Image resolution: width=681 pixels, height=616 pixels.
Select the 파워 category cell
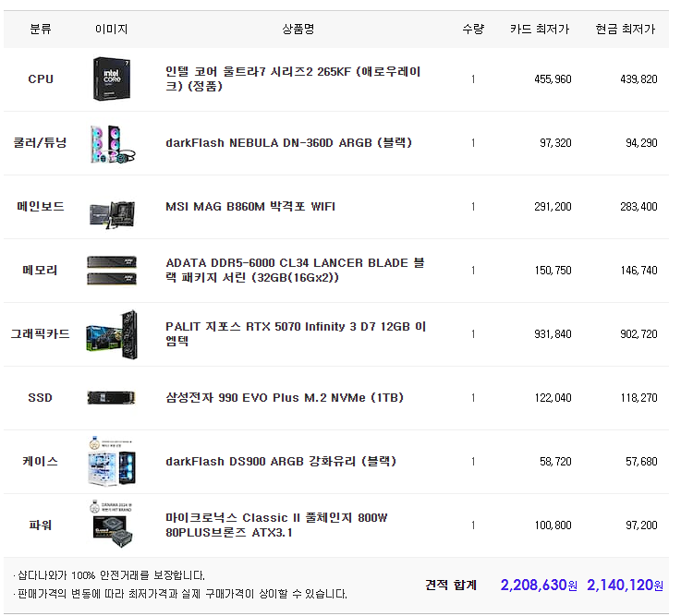(41, 525)
